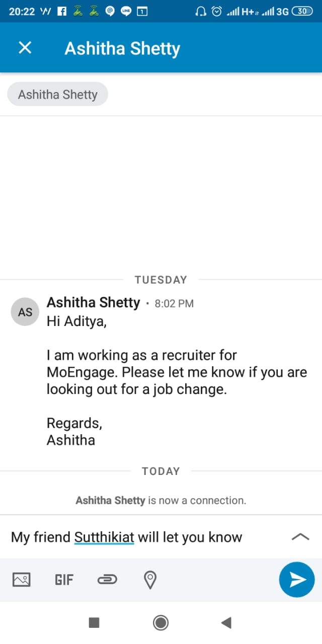Tap the LINE notification icon in the status bar

tap(126, 12)
